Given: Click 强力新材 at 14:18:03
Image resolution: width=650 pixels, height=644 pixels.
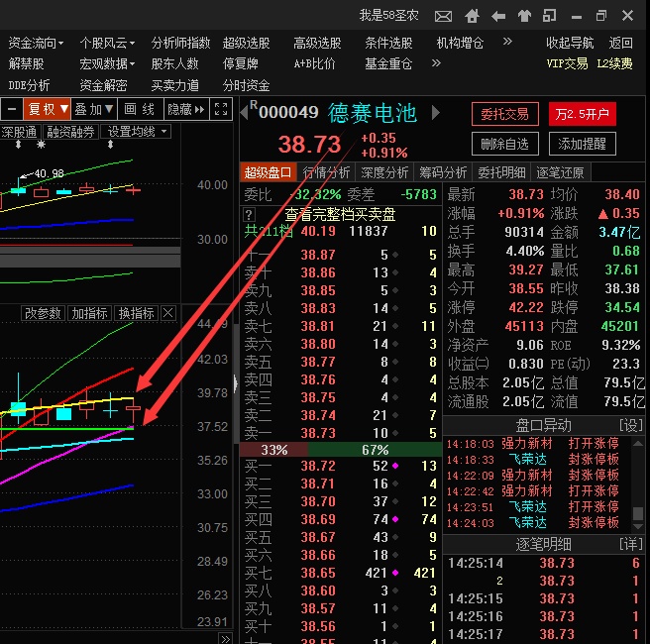Looking at the screenshot, I should 527,444.
